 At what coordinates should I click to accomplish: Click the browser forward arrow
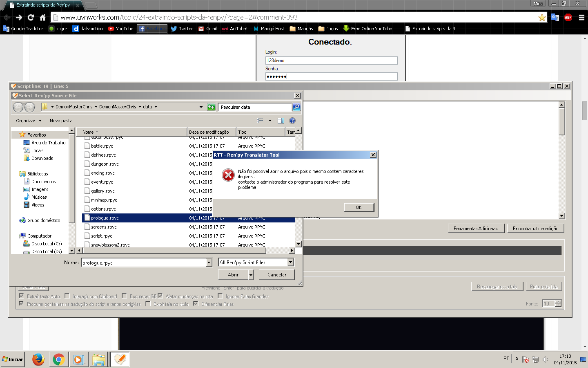19,17
